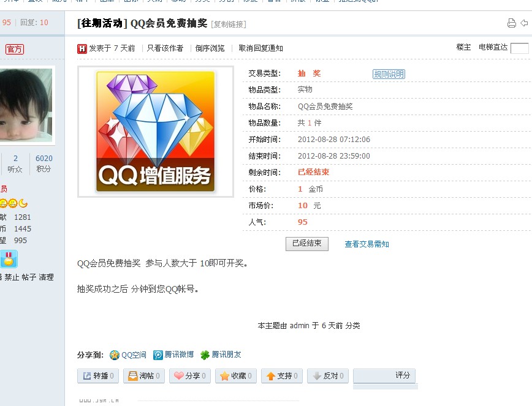
Task: Click the printer icon beside the post title
Action: pyautogui.click(x=511, y=23)
